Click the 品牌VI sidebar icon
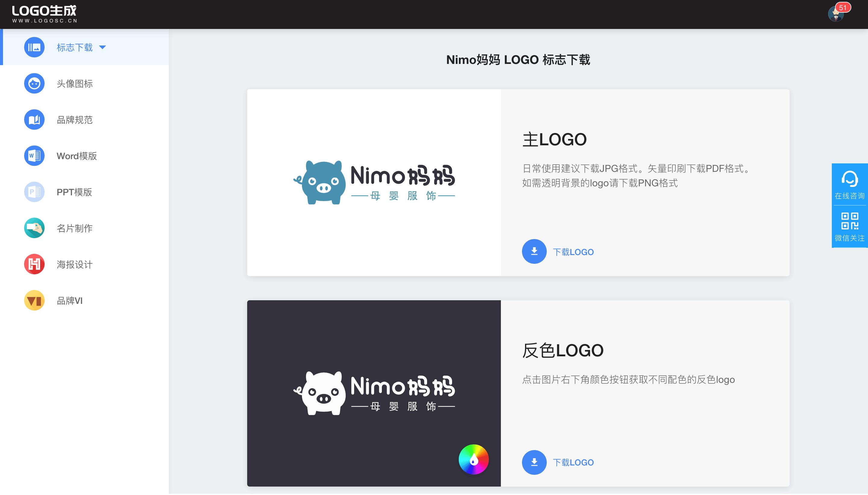The width and height of the screenshot is (868, 495). point(34,301)
